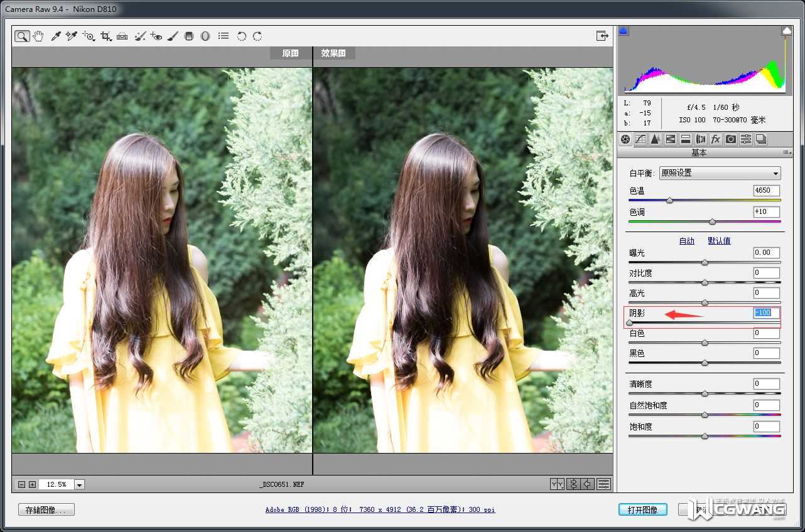Open the Camera Raw preferences list icon
The height and width of the screenshot is (532, 805).
224,36
